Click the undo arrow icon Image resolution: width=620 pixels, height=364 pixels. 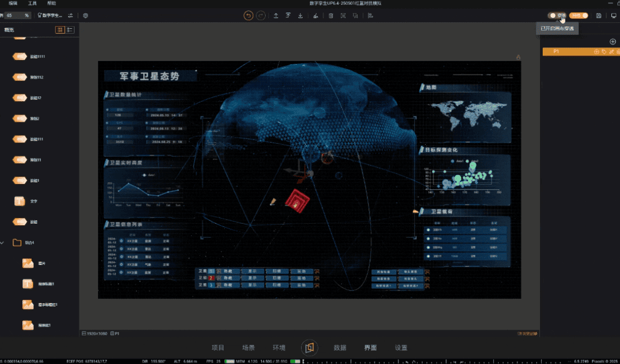click(249, 16)
